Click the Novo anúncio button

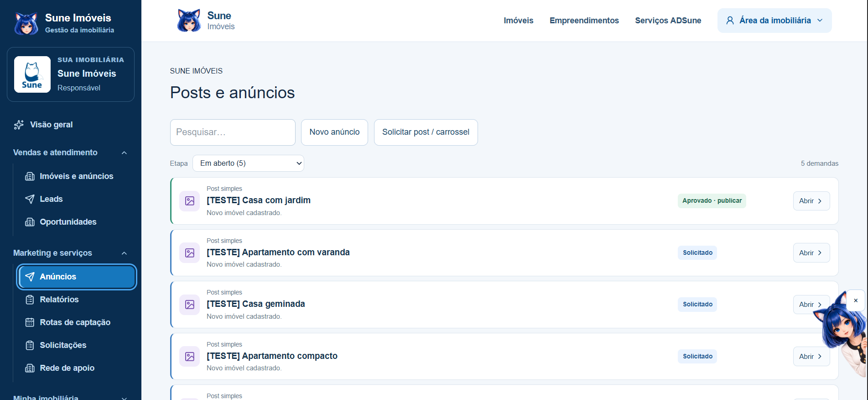[x=334, y=132]
